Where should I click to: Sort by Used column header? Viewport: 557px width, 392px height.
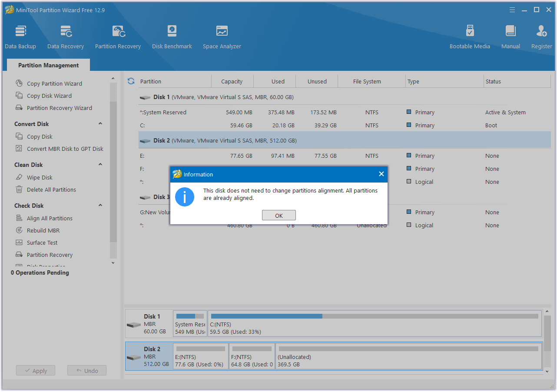pyautogui.click(x=275, y=81)
